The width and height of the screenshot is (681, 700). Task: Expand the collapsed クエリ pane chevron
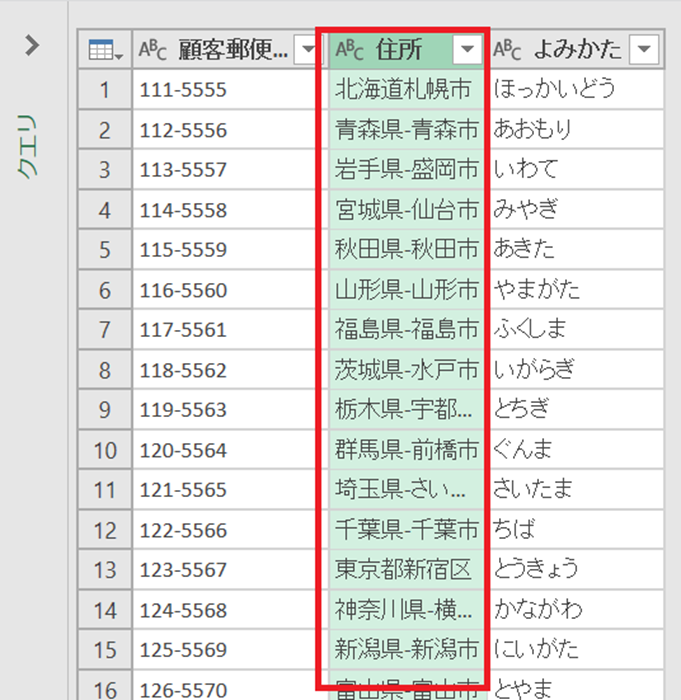(x=32, y=46)
